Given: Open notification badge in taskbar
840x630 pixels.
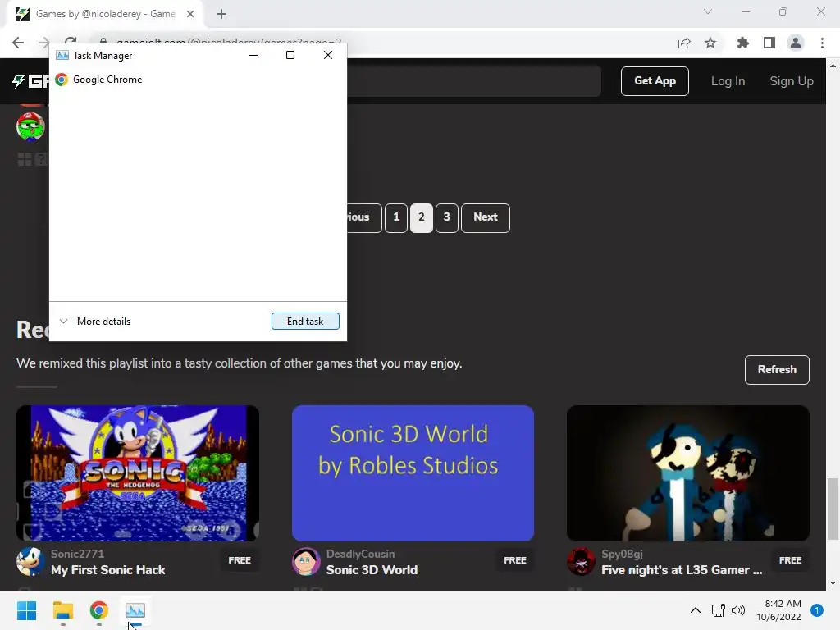Looking at the screenshot, I should point(816,610).
